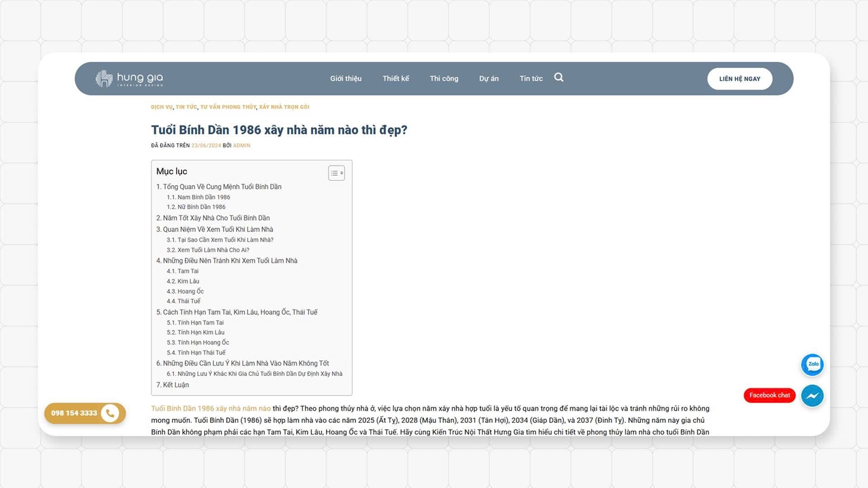Viewport: 868px width, 488px height.
Task: Click the LIÊN HỆ NGAY button
Action: click(x=740, y=79)
